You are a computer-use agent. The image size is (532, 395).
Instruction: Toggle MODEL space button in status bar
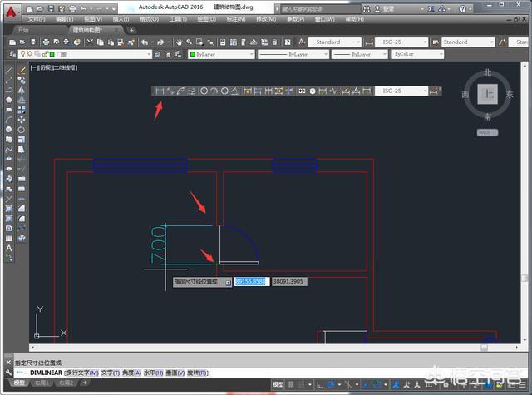click(278, 384)
